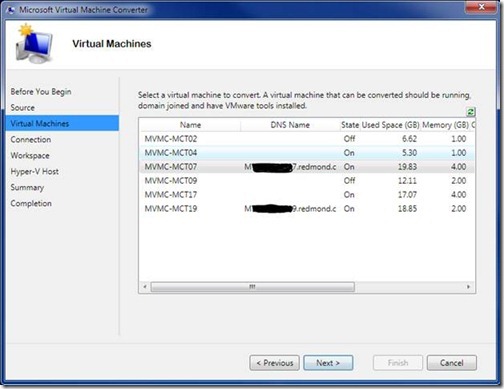504x389 pixels.
Task: Sort by the Name column header
Action: (x=190, y=125)
